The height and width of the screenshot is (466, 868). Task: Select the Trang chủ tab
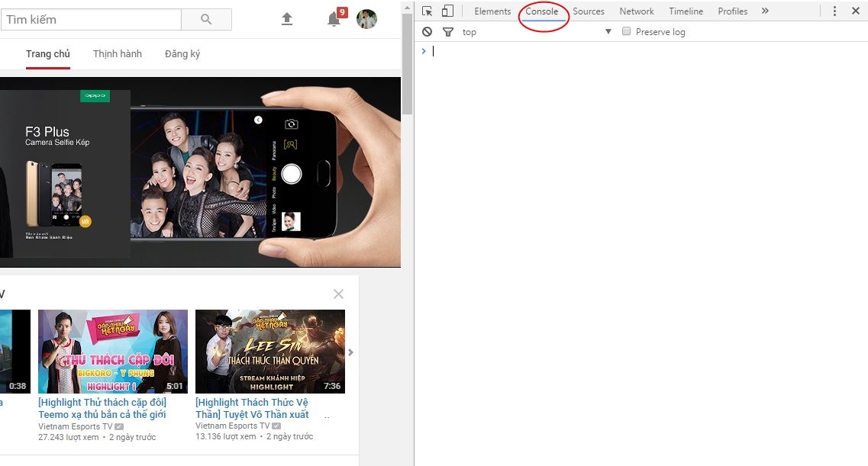point(47,53)
